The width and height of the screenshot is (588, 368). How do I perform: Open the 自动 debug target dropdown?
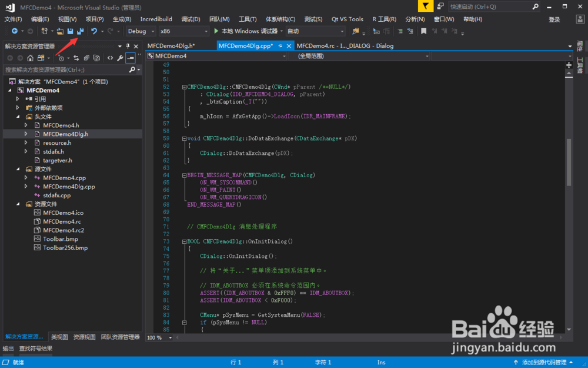tap(315, 31)
